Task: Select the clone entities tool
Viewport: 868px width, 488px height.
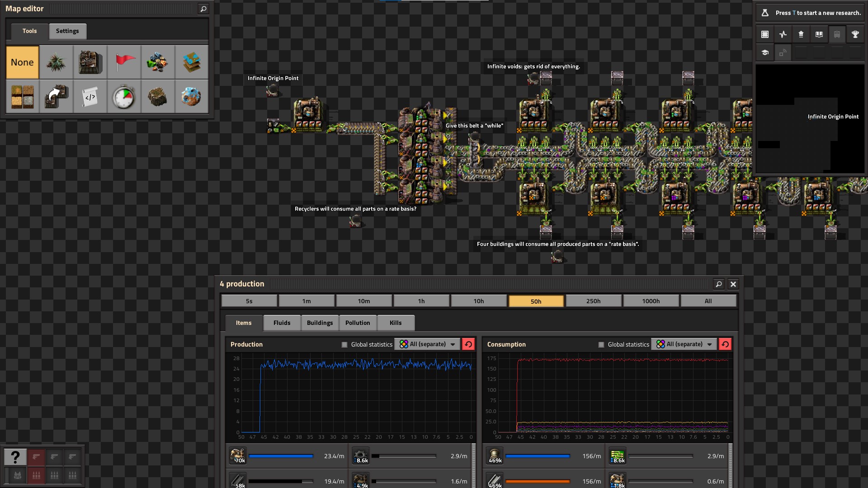Action: click(56, 97)
